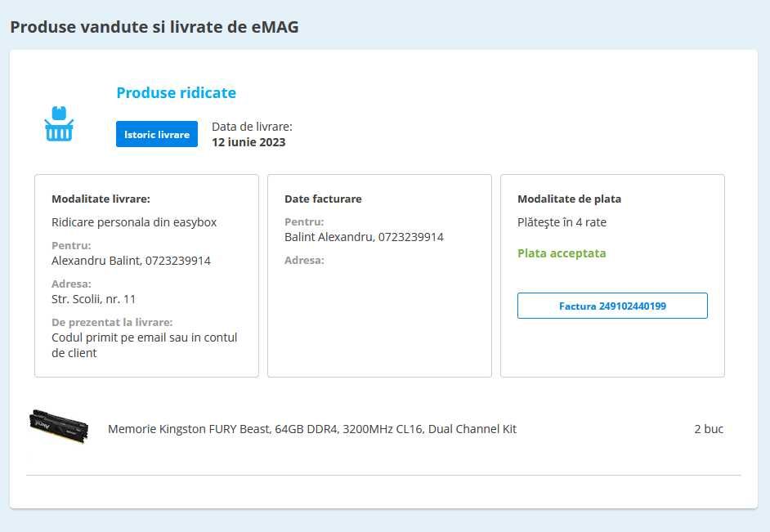Image resolution: width=770 pixels, height=532 pixels.
Task: Click the Kingston FURY Beast memory thumbnail
Action: (59, 426)
